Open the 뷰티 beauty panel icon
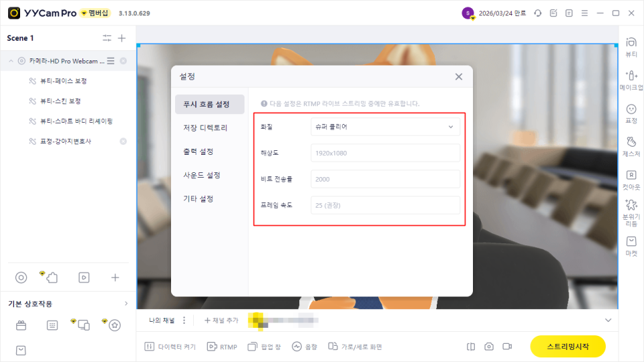 pyautogui.click(x=631, y=47)
